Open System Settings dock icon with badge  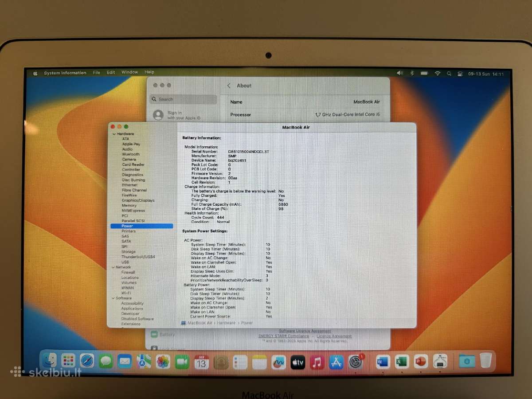[356, 362]
